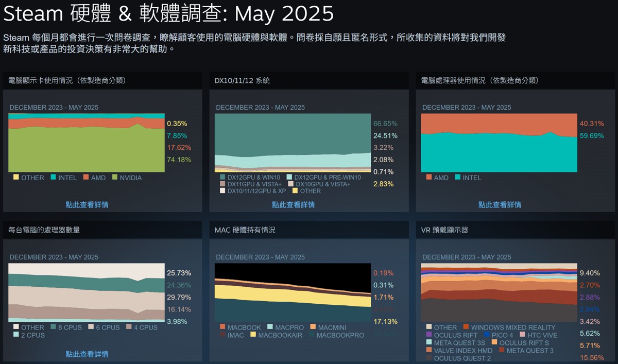
Task: Click the 9.40% value in VR panel
Action: coord(590,273)
